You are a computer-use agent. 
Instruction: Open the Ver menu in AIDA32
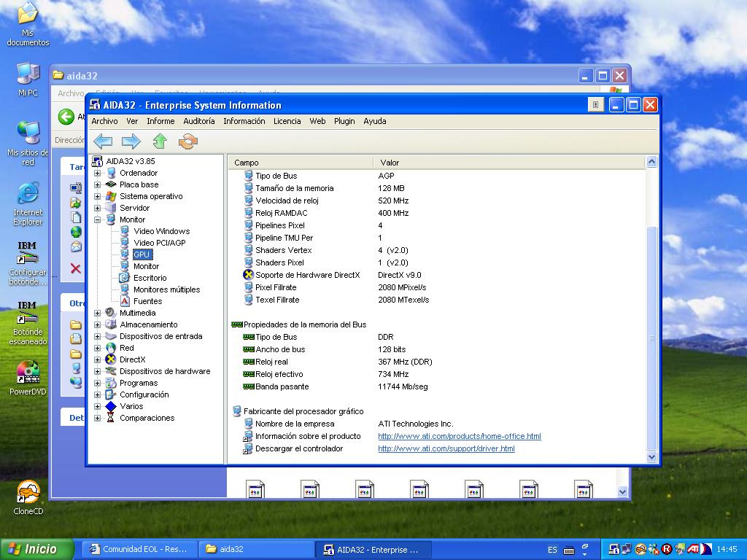pyautogui.click(x=132, y=121)
